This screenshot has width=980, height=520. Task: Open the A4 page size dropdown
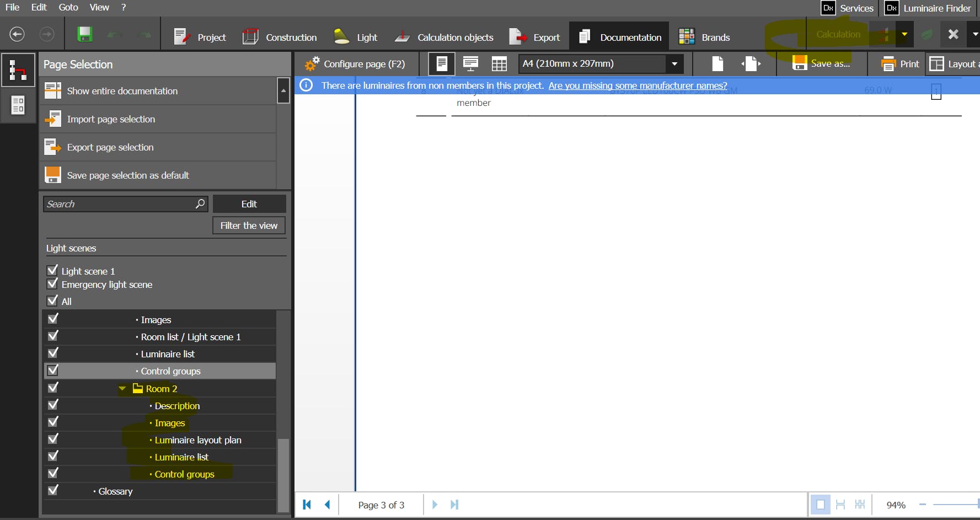(674, 63)
